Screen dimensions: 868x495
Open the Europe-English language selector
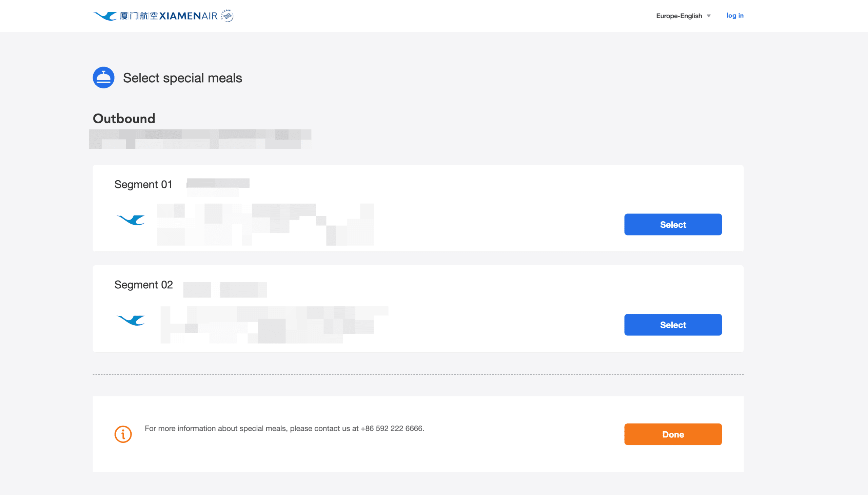click(683, 16)
